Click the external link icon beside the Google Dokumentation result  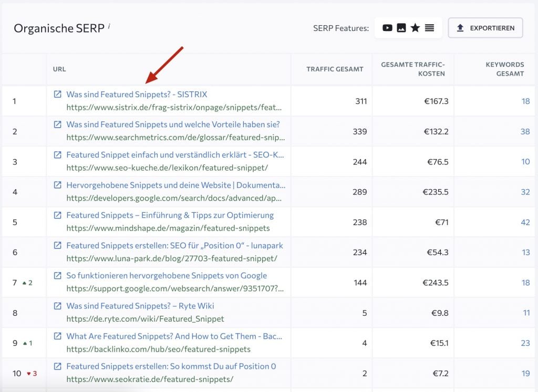coord(58,185)
